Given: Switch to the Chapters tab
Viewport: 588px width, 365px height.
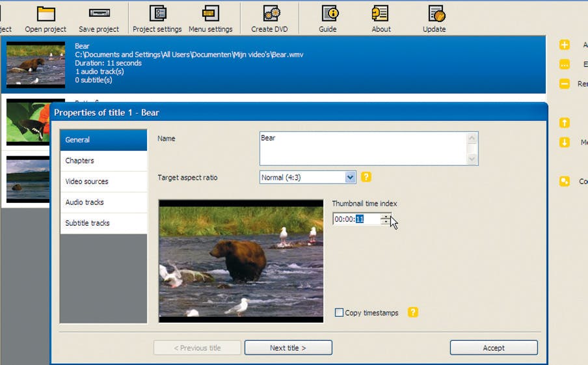Looking at the screenshot, I should pyautogui.click(x=103, y=161).
